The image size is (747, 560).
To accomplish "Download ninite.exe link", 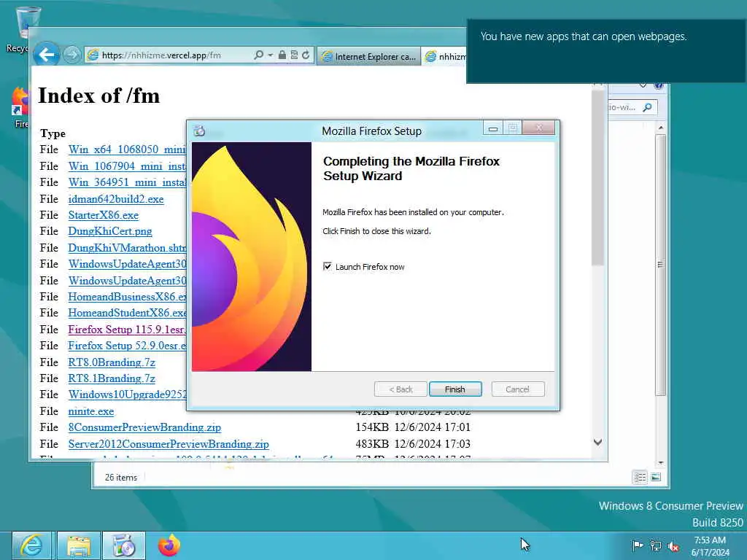I will [91, 411].
